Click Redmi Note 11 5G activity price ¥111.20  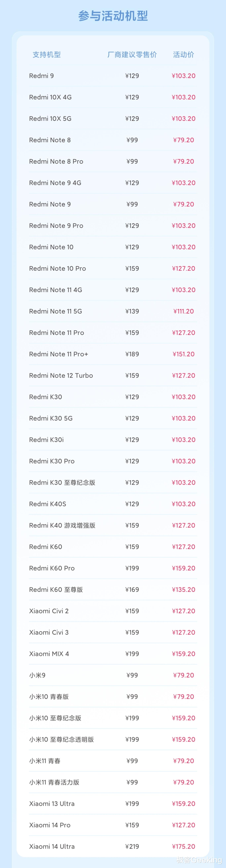pos(184,311)
